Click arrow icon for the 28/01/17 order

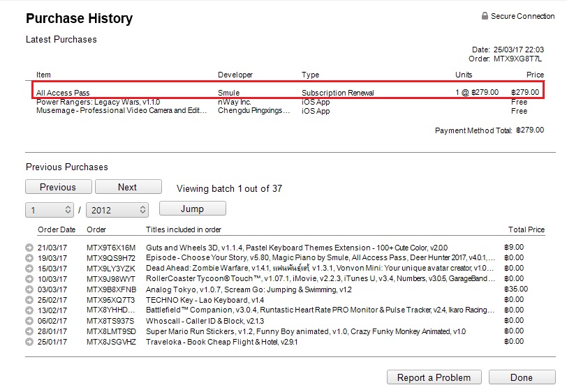pyautogui.click(x=29, y=331)
